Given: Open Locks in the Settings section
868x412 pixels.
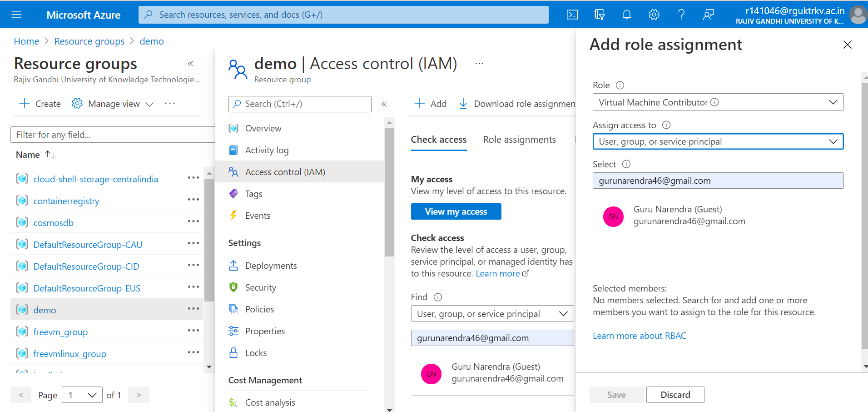Looking at the screenshot, I should (x=257, y=352).
